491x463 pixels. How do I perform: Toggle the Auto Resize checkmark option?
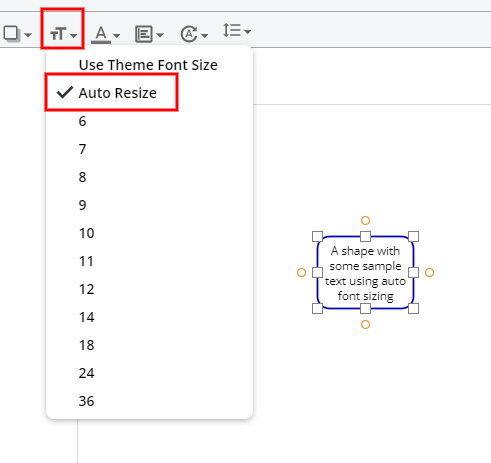(112, 93)
